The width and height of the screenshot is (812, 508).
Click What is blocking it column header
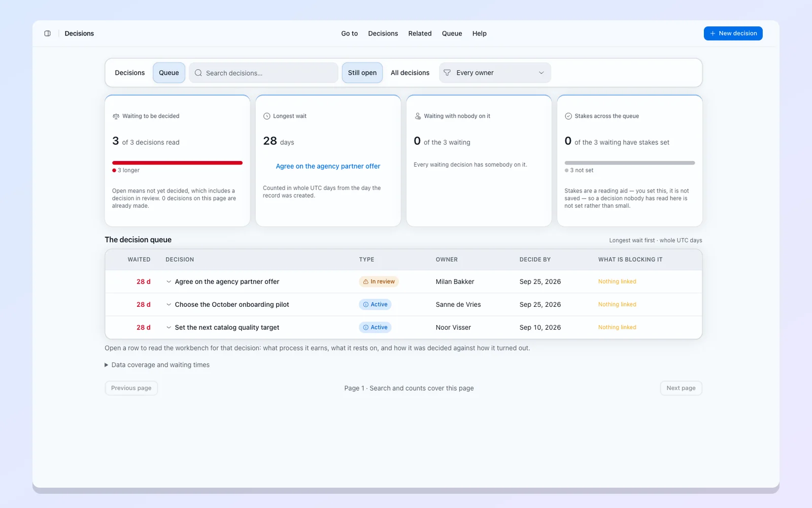click(630, 260)
